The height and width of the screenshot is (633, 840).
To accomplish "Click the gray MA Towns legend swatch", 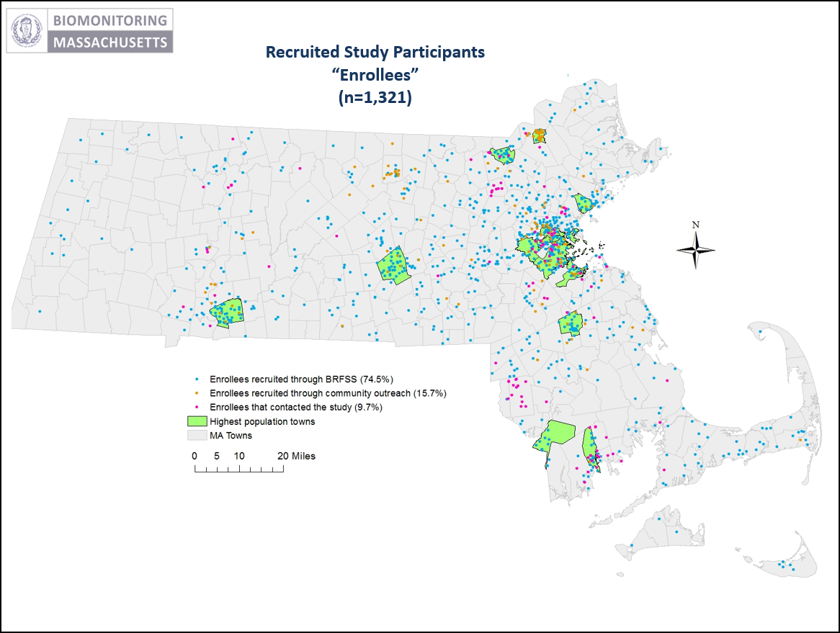I will 197,436.
